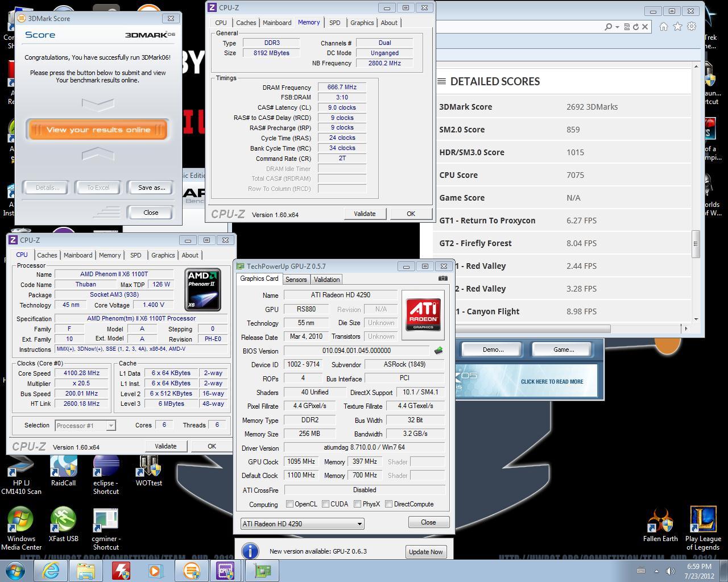Image resolution: width=728 pixels, height=582 pixels.
Task: Click the 3DMark orange taskbar icon
Action: 191,571
